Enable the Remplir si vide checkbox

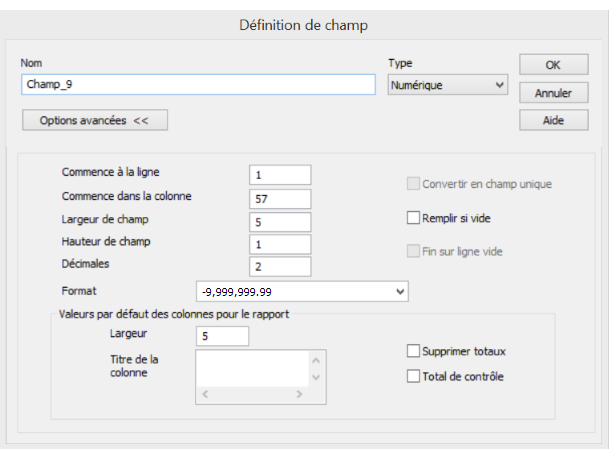[413, 218]
